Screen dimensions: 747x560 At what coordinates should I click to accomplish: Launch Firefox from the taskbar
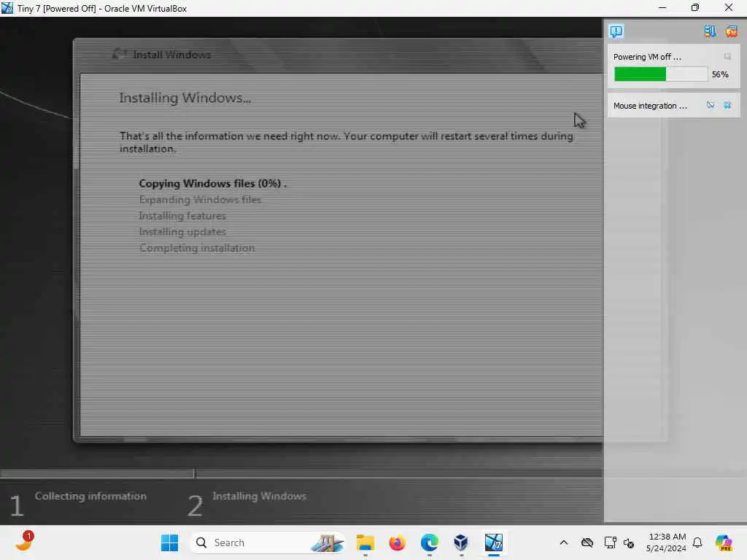397,542
